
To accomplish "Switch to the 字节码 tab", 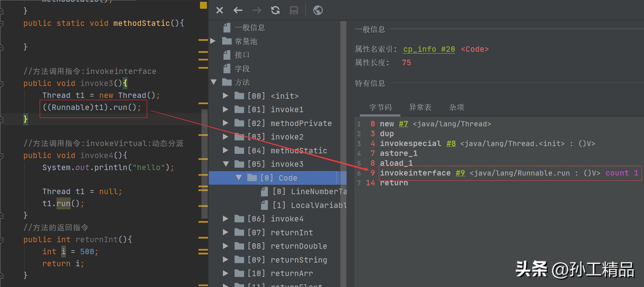I will [x=380, y=107].
